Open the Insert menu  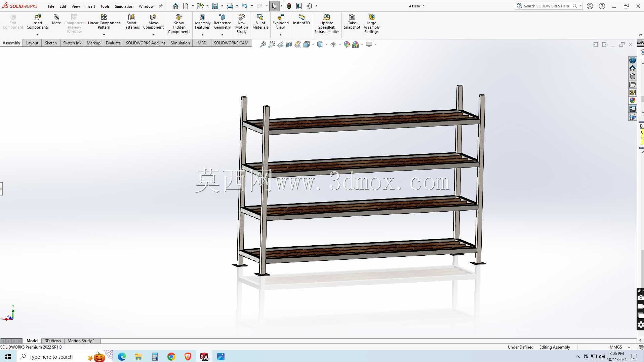pos(90,6)
